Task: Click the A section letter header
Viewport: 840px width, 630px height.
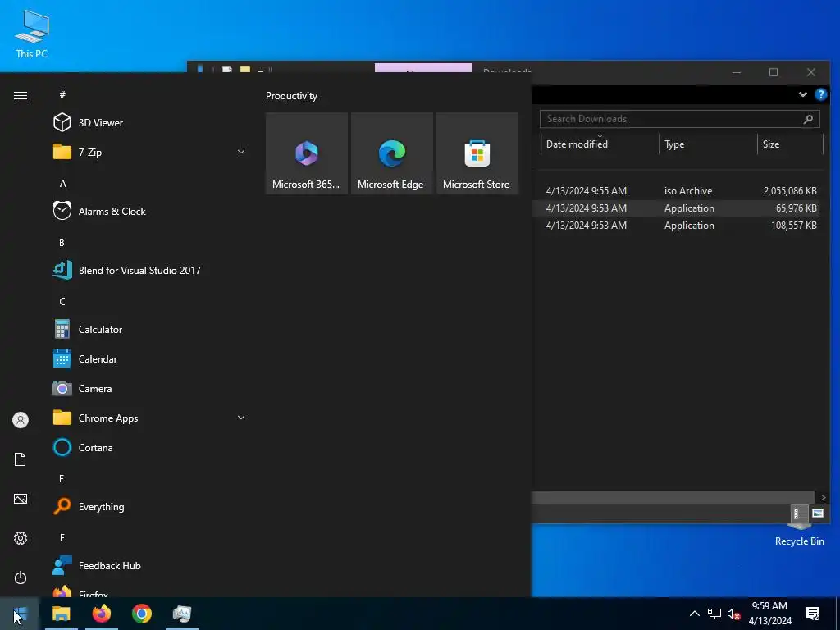Action: coord(62,183)
